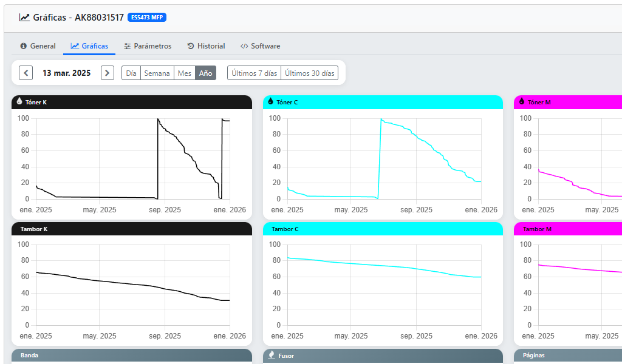The height and width of the screenshot is (364, 622).
Task: Click the Tóner M droplet icon
Action: (522, 101)
